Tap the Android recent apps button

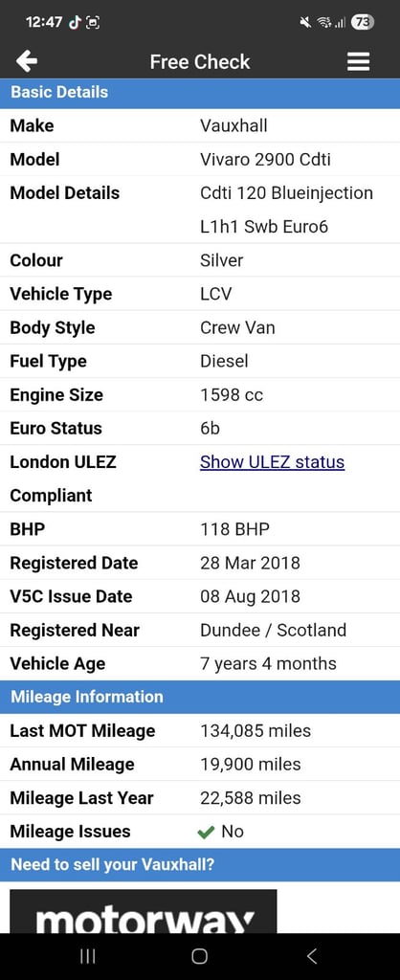click(x=88, y=956)
